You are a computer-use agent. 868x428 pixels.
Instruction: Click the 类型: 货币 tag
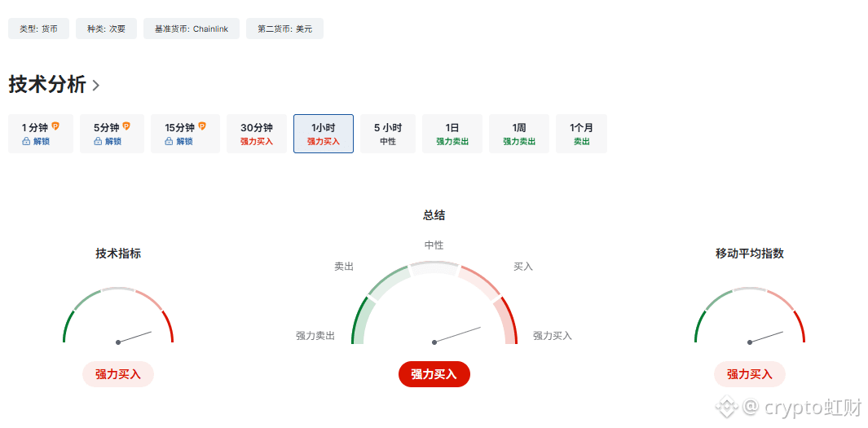(x=39, y=29)
